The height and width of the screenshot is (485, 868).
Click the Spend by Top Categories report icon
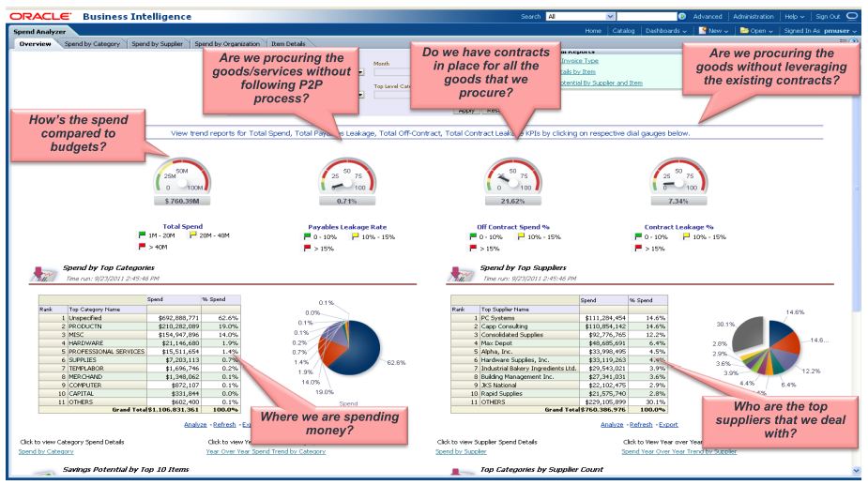[x=44, y=274]
